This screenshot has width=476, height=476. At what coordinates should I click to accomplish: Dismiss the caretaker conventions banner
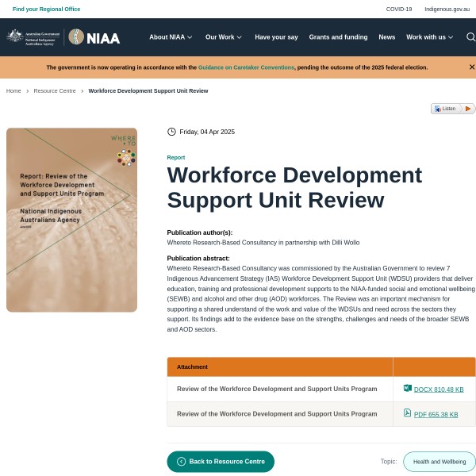(471, 67)
